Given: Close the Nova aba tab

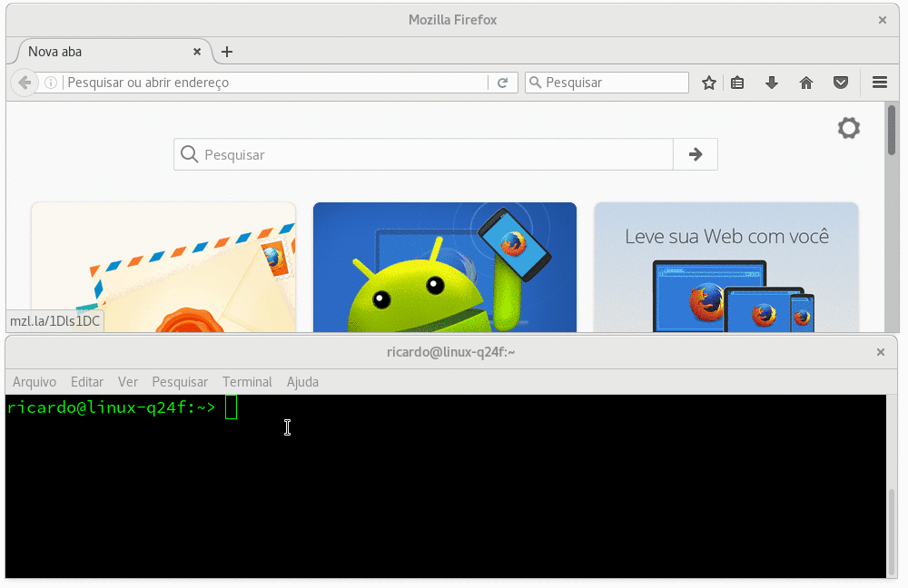Looking at the screenshot, I should coord(197,52).
